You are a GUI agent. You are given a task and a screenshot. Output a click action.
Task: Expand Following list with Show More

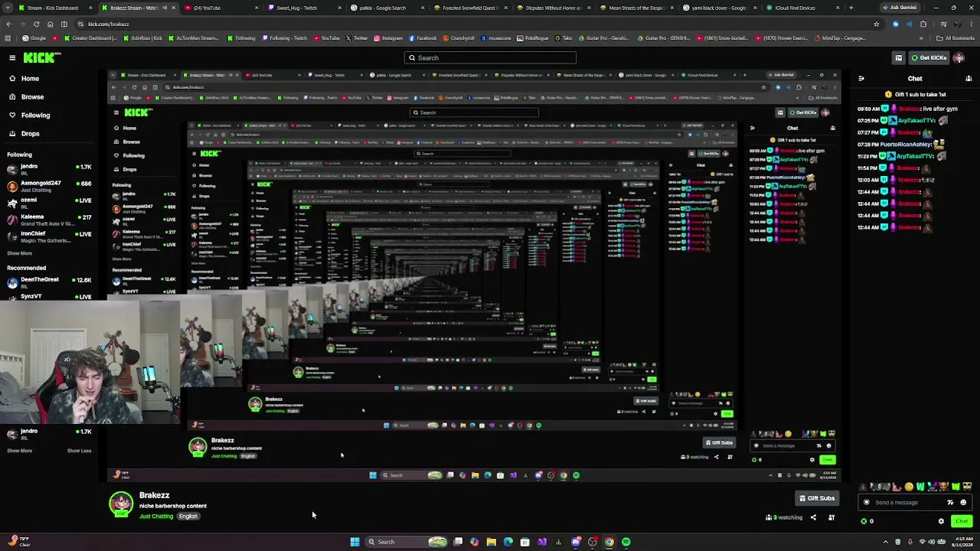pos(20,253)
